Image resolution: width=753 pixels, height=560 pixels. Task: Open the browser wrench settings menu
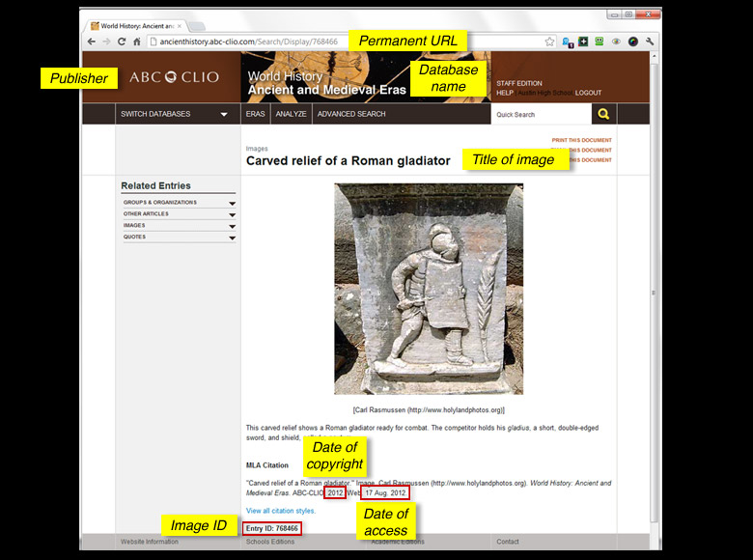(650, 42)
